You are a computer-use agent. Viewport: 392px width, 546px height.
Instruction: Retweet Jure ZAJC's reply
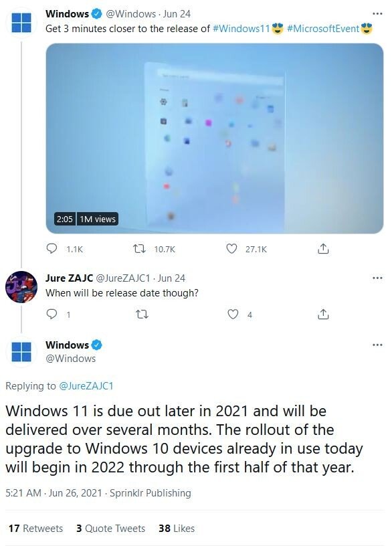142,314
